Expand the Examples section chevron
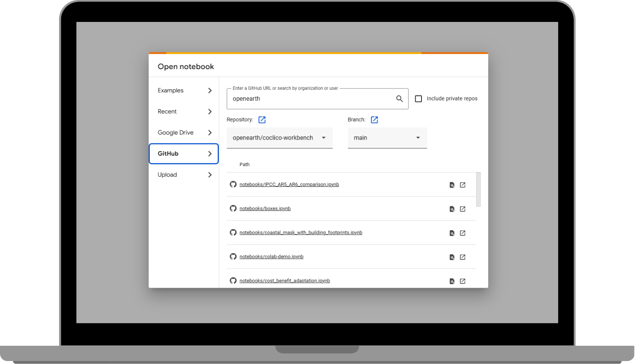 click(x=210, y=90)
